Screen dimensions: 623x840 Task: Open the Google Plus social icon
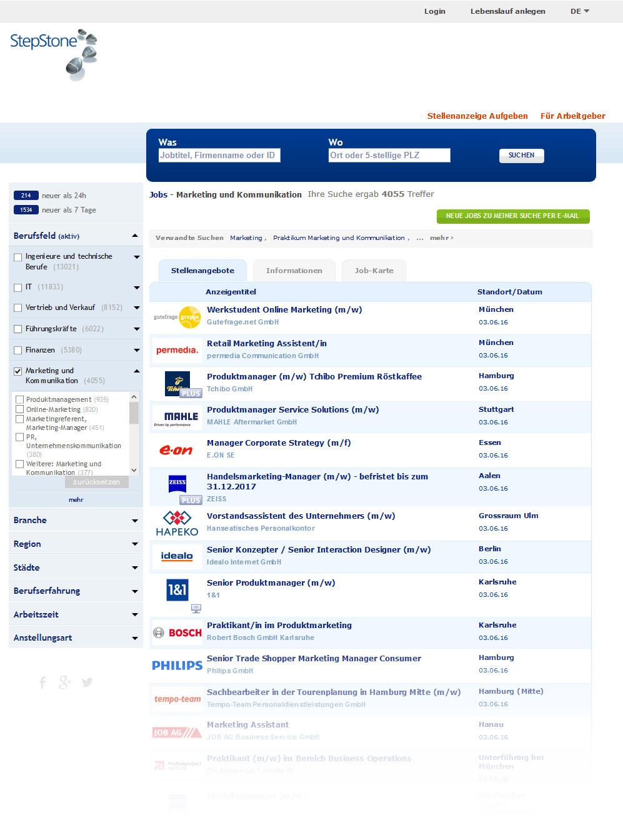pyautogui.click(x=64, y=682)
